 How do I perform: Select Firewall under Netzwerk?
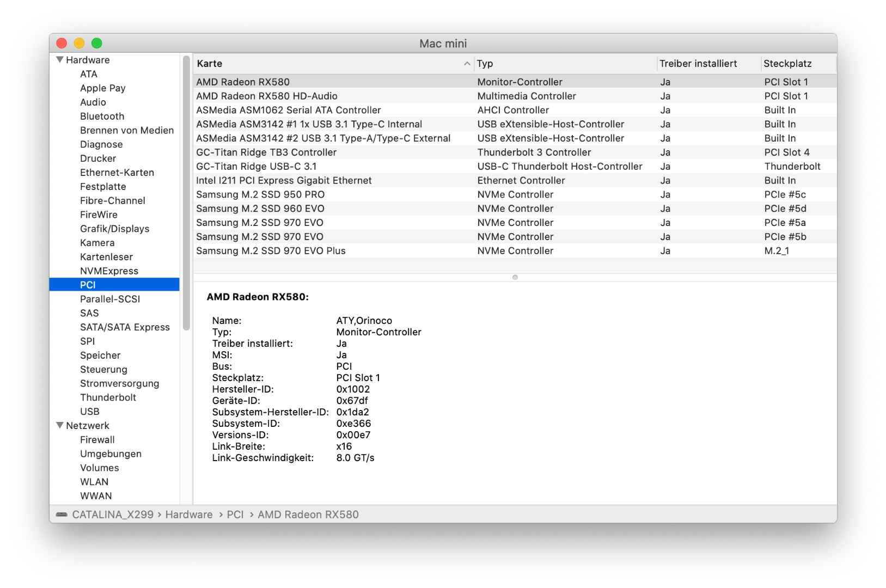pos(97,440)
